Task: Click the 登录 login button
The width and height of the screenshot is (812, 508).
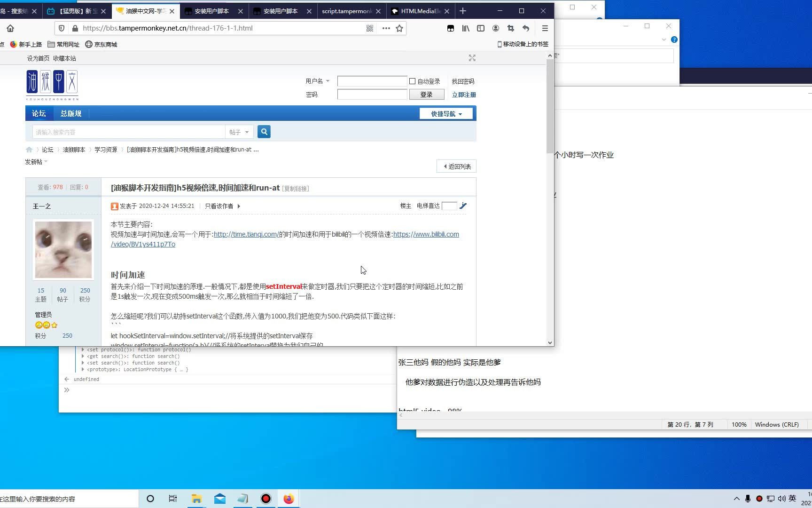Action: point(427,95)
